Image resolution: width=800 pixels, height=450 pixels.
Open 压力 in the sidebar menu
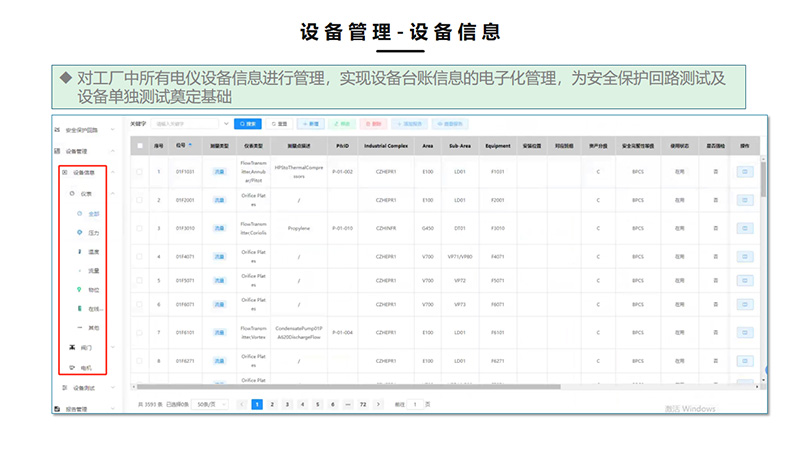94,233
